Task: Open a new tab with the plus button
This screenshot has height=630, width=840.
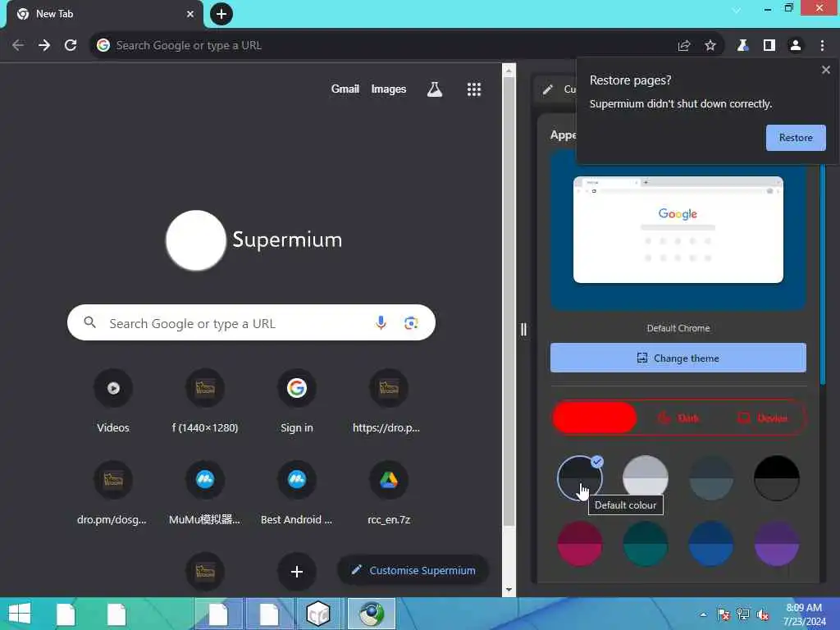Action: coord(221,14)
